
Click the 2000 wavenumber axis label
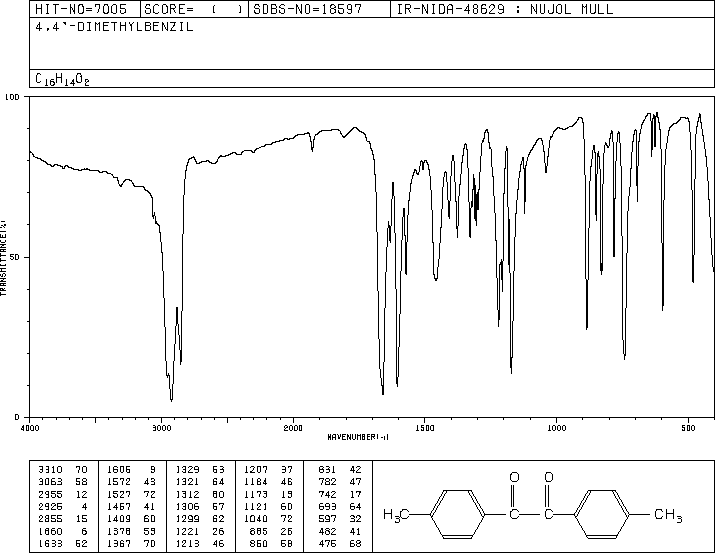[x=293, y=428]
